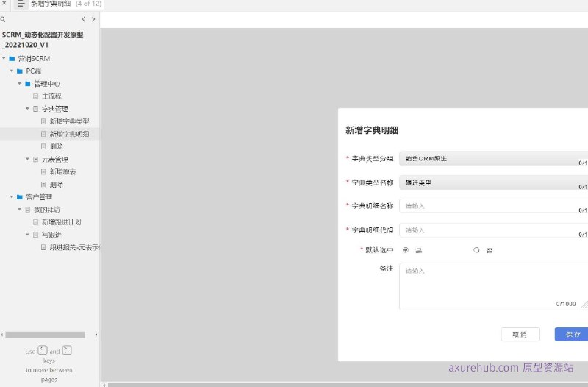588x387 pixels.
Task: Click the page icon beside 新增原表
Action: [43, 172]
